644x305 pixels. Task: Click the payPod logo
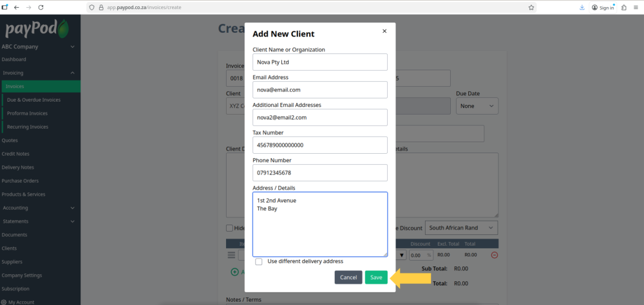[37, 29]
